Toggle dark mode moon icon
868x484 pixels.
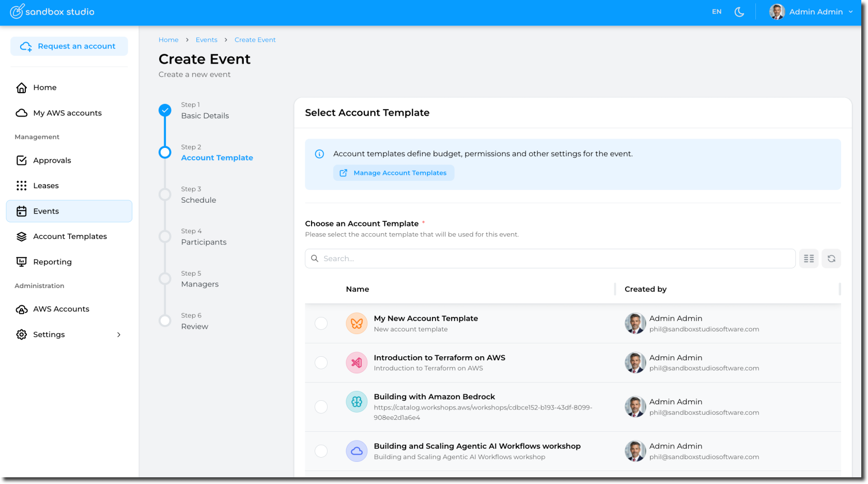(x=739, y=12)
